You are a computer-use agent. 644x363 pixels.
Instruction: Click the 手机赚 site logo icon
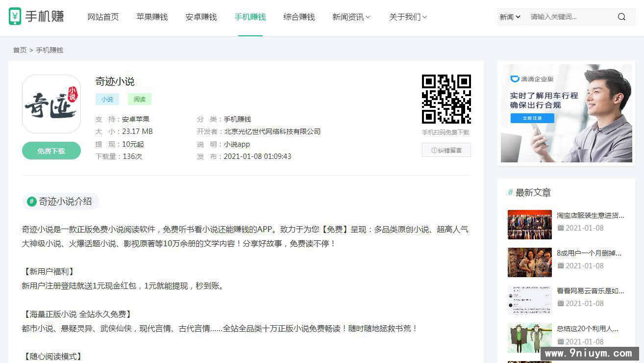click(18, 16)
